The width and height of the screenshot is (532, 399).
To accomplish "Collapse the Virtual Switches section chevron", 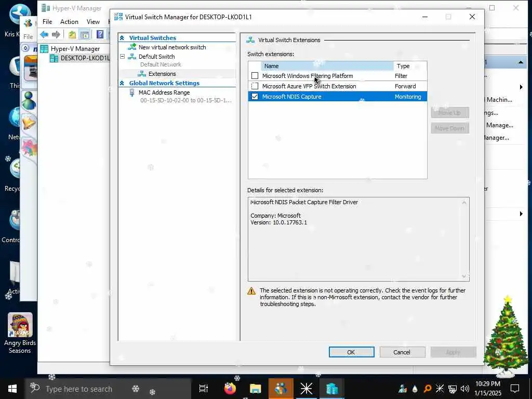I will pyautogui.click(x=122, y=38).
